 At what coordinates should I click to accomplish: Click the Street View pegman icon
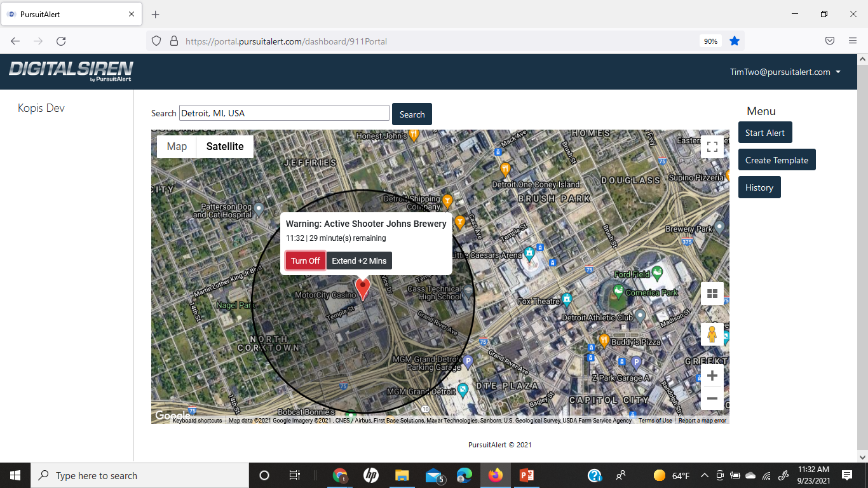pyautogui.click(x=712, y=334)
